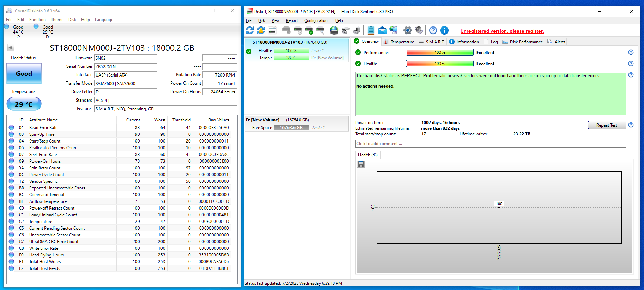644x290 pixels.
Task: Open the Function menu in CrystalDiskInfo
Action: click(x=37, y=20)
